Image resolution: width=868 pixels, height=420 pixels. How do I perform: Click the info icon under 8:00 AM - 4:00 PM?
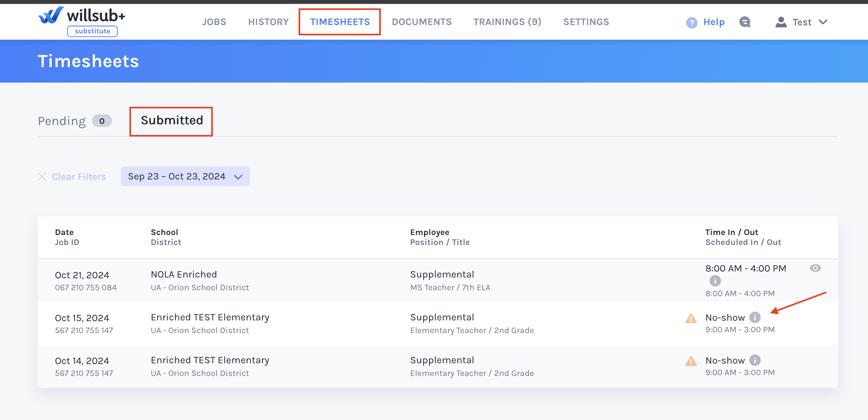click(715, 281)
